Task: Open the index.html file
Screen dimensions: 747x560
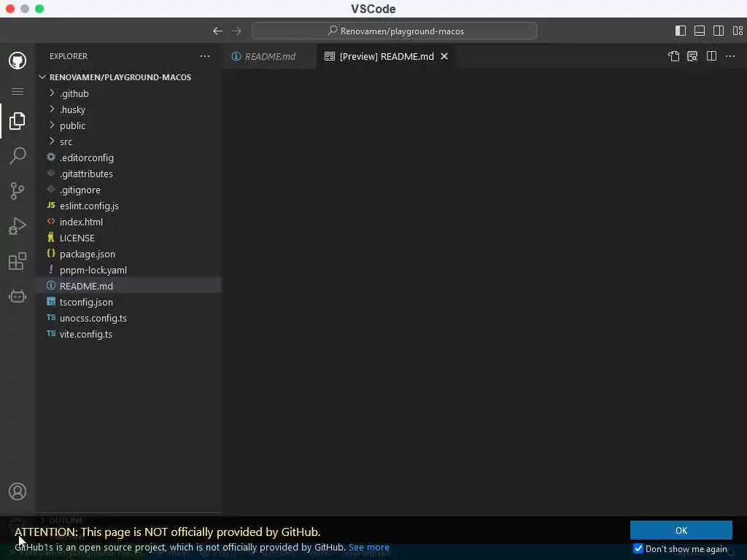Action: (x=128, y=222)
